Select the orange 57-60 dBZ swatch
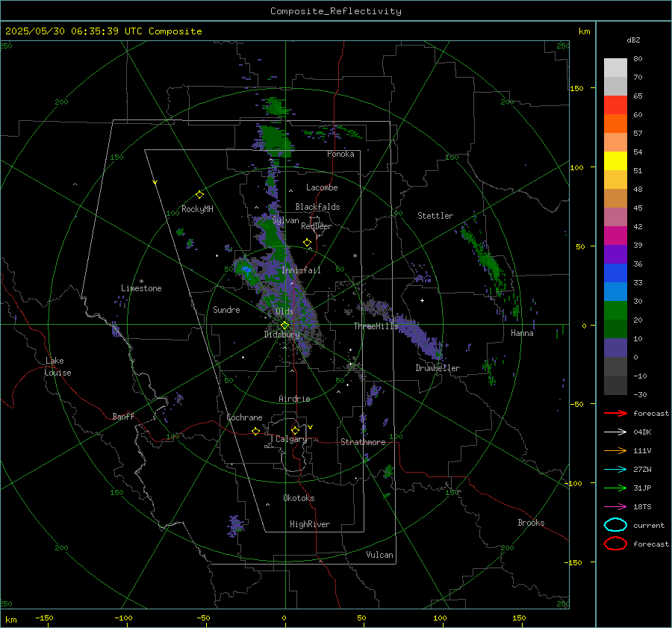The image size is (672, 628). click(615, 124)
